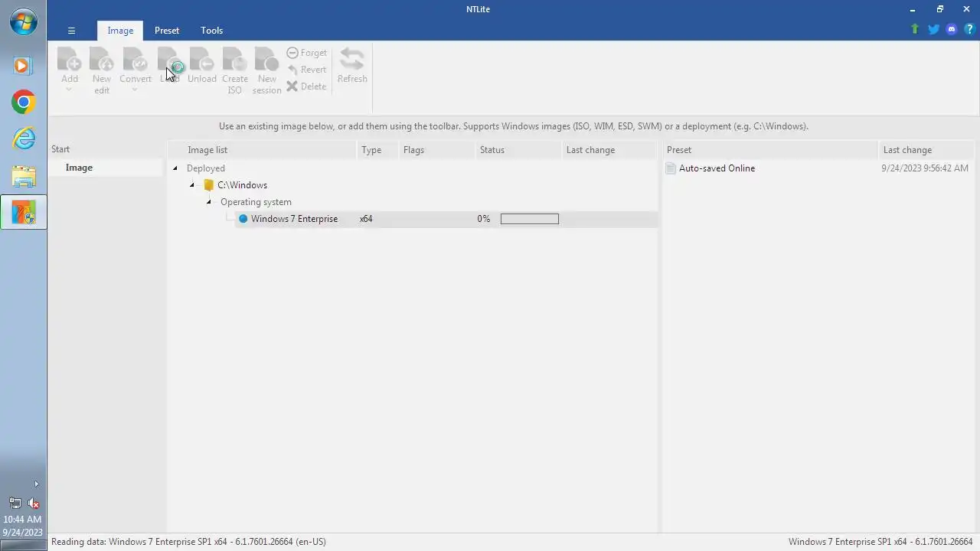Click the preset date 9/24/2023 9:56:42 AM
This screenshot has width=980, height=551.
[925, 168]
